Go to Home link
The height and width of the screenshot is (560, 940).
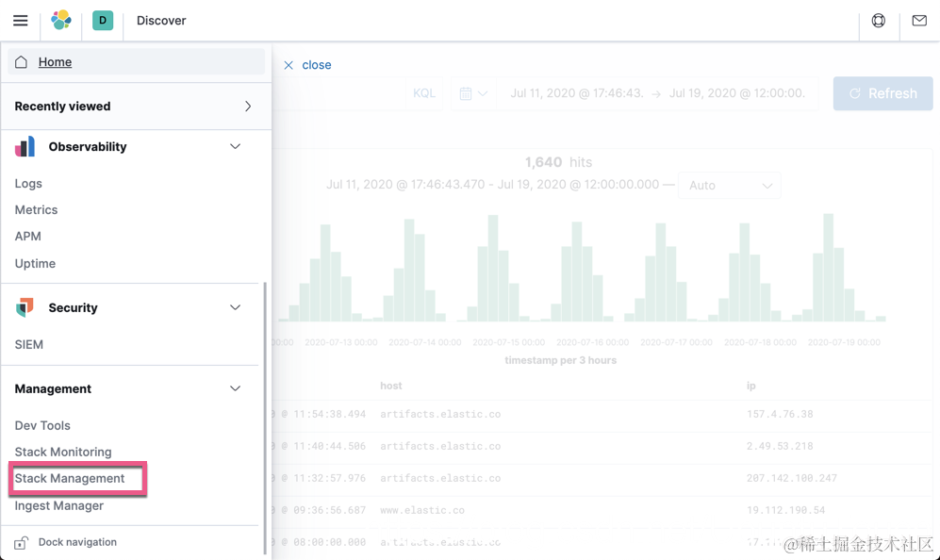pos(55,62)
